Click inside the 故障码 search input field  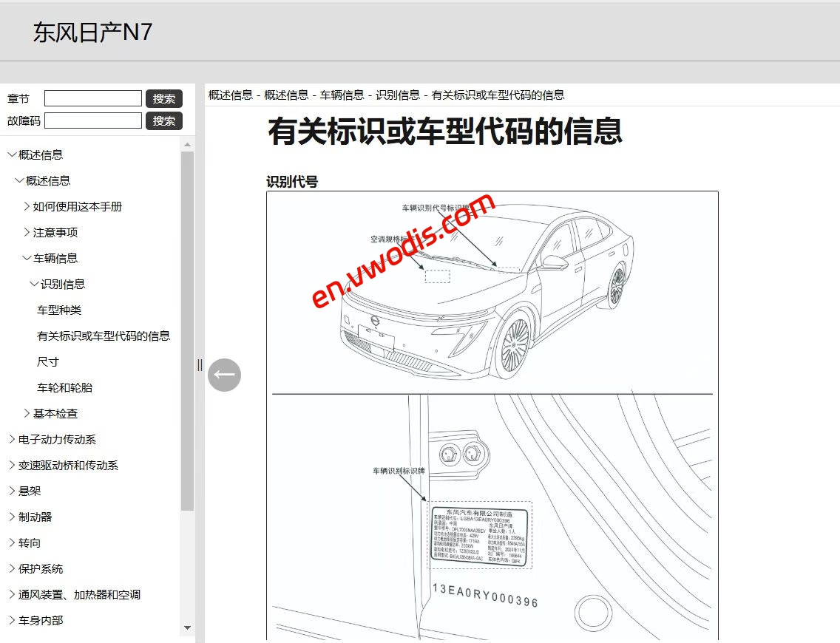tap(92, 120)
